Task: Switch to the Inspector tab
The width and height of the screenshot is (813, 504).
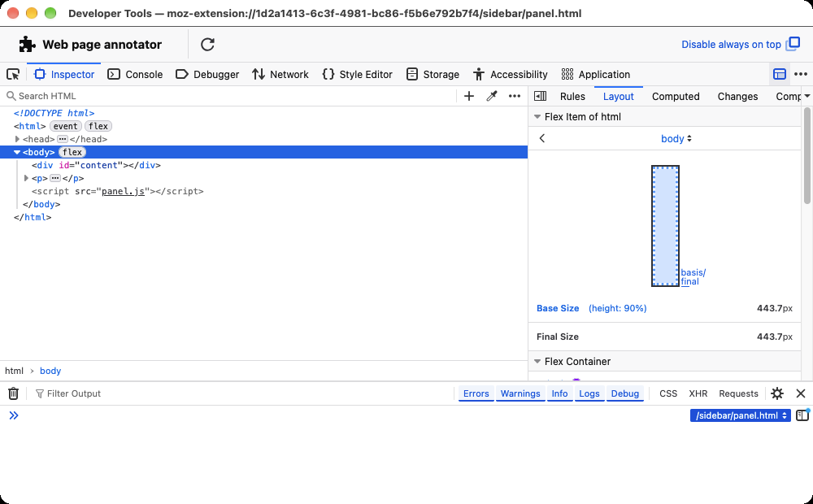Action: click(x=64, y=74)
